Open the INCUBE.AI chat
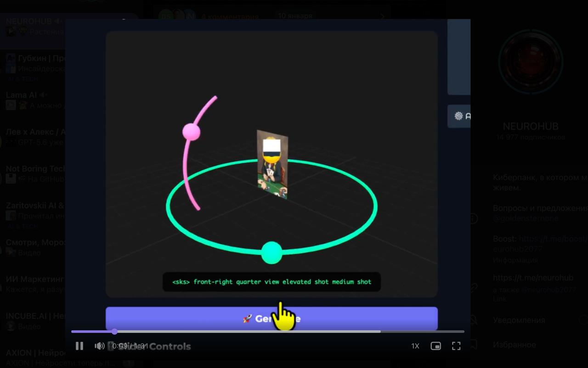This screenshot has width=588, height=368. coord(33,321)
